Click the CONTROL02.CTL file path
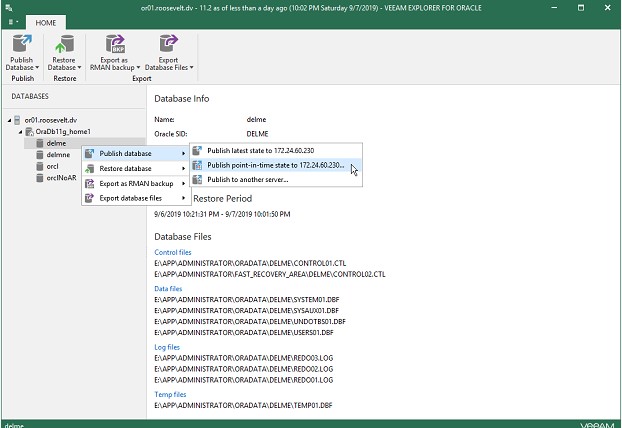This screenshot has width=622, height=428. (x=270, y=274)
